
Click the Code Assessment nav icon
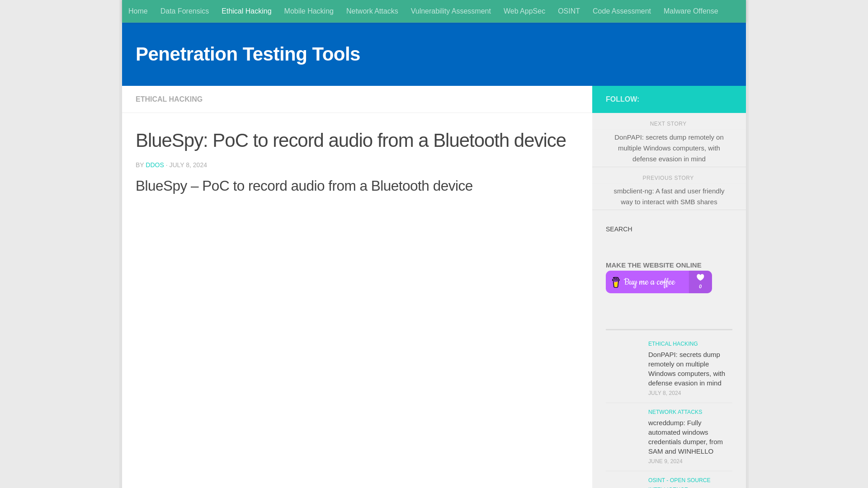(621, 11)
